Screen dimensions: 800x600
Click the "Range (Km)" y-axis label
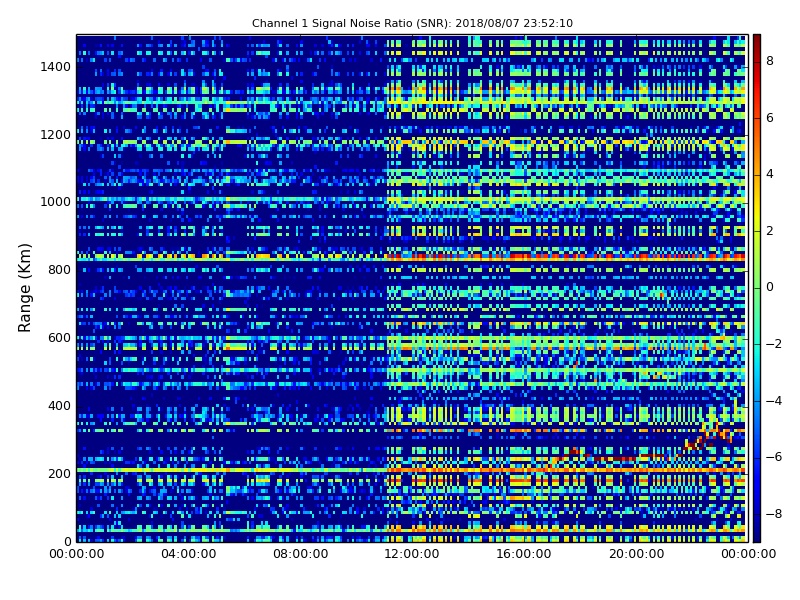(24, 288)
